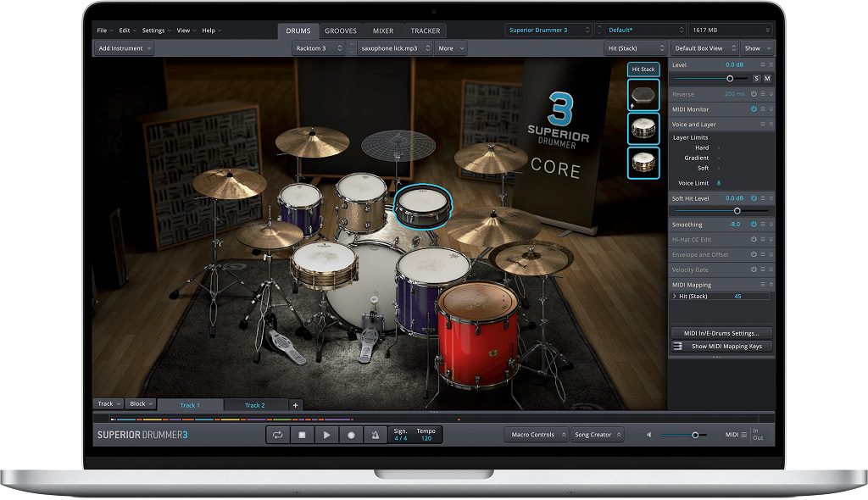Viewport: 868px width, 500px height.
Task: Click the MIDI In/E-Drums Settings button
Action: click(x=721, y=333)
